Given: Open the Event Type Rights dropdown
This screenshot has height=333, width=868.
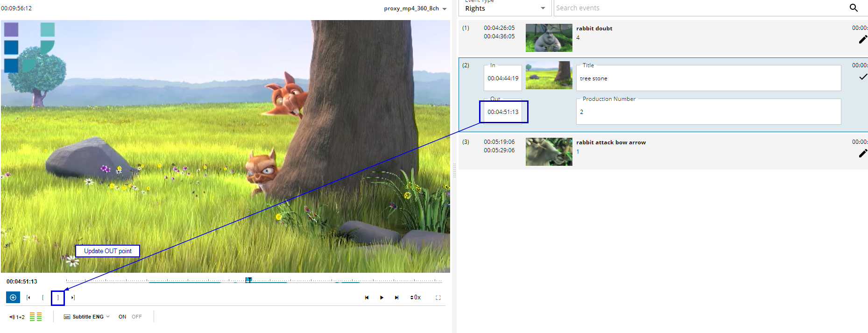Looking at the screenshot, I should point(505,8).
